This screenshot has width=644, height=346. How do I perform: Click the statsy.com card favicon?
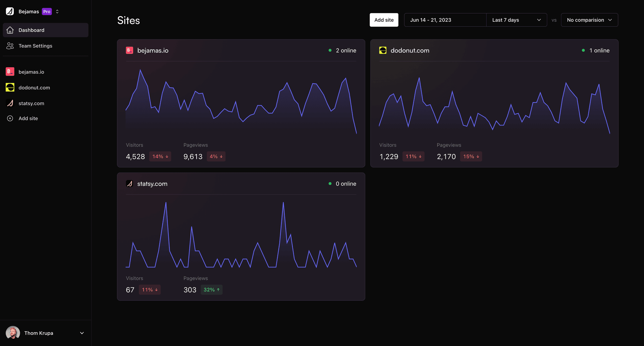[x=129, y=184]
